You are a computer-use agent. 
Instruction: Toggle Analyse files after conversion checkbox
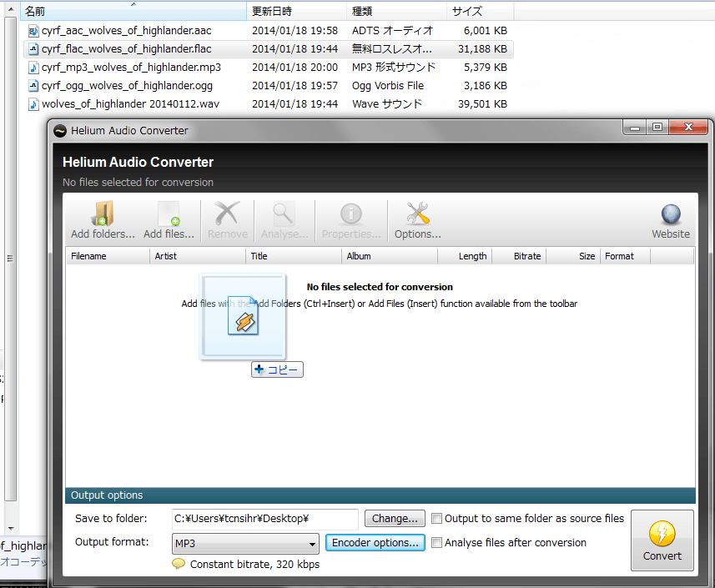pos(437,543)
